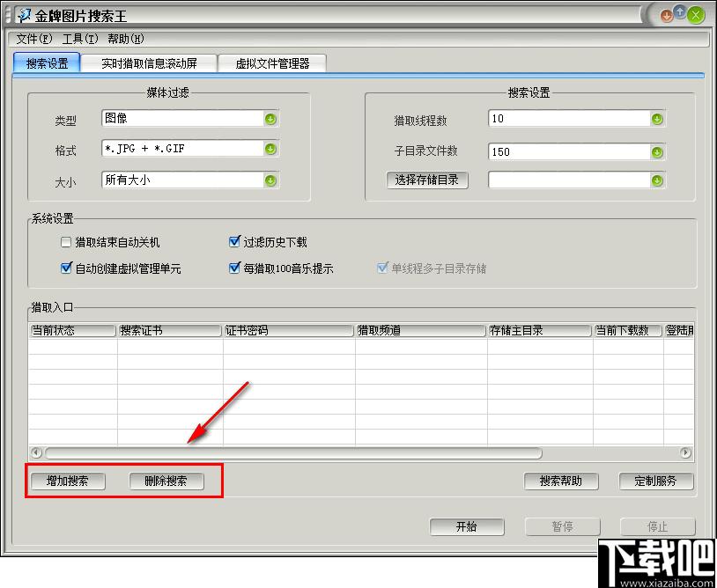Click the 大小 field showing 所有大小

tap(189, 180)
